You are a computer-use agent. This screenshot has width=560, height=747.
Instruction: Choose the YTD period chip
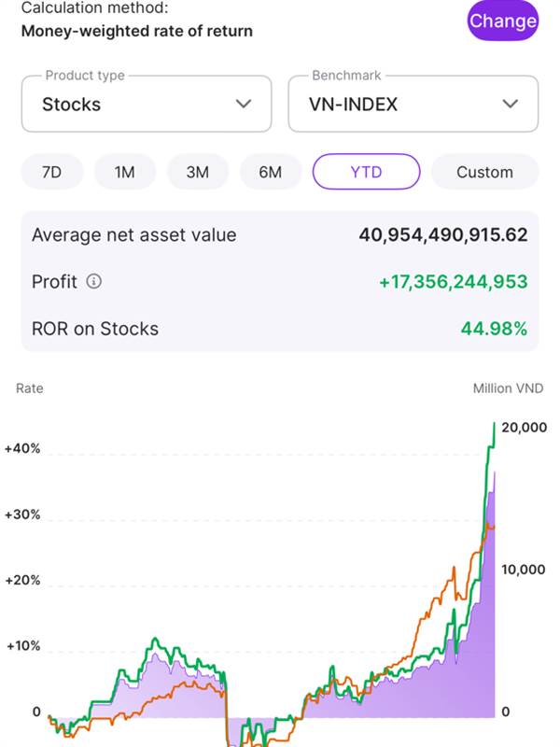pos(366,172)
